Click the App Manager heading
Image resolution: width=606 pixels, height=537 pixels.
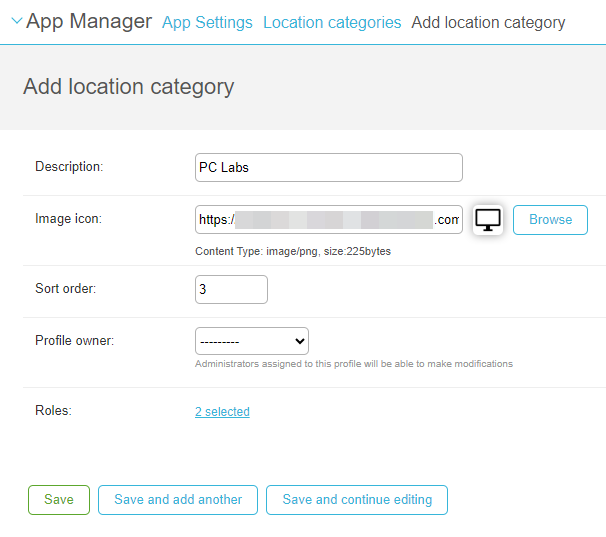click(89, 21)
